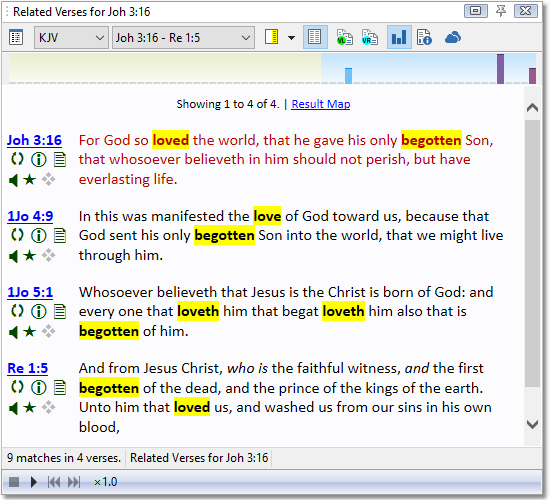Click the scroll up arrow of the results pane
550x502 pixels.
[x=532, y=107]
